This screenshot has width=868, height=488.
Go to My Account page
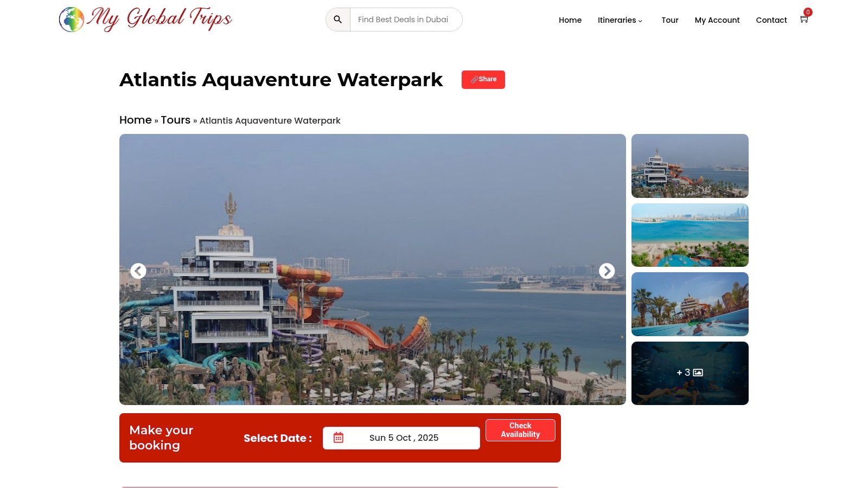(x=717, y=20)
